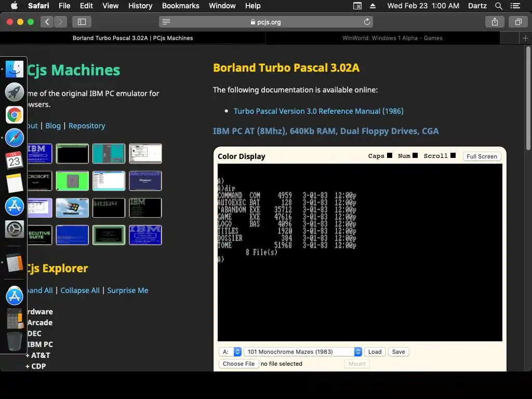Switch to WinWorld Windows 1 Alpha tab
The height and width of the screenshot is (399, 532).
(x=392, y=38)
